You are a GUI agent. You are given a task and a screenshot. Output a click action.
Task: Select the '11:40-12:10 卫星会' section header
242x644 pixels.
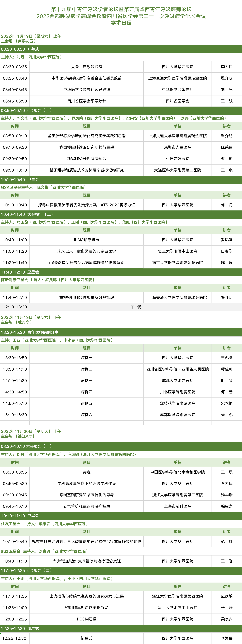point(121,272)
